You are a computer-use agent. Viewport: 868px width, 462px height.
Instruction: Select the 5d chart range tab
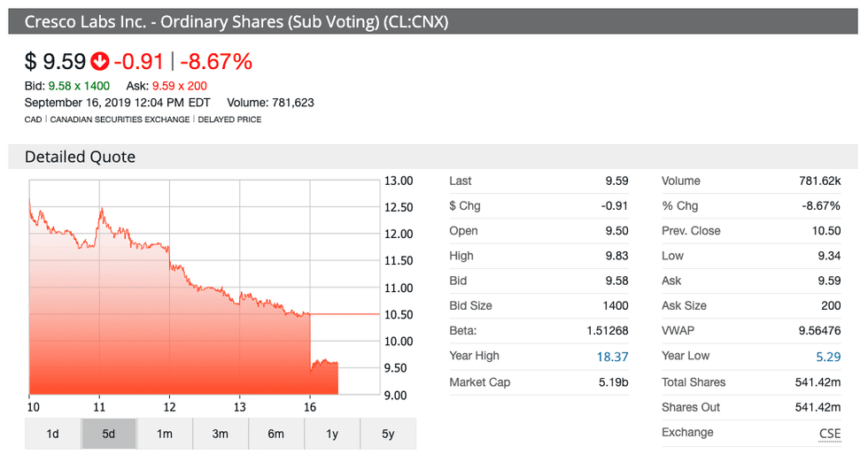pos(108,434)
